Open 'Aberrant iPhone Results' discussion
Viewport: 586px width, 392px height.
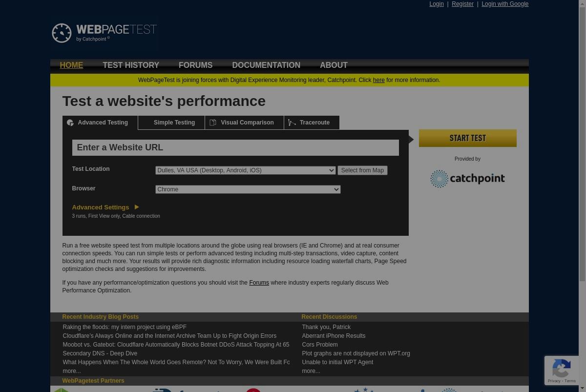(x=334, y=336)
